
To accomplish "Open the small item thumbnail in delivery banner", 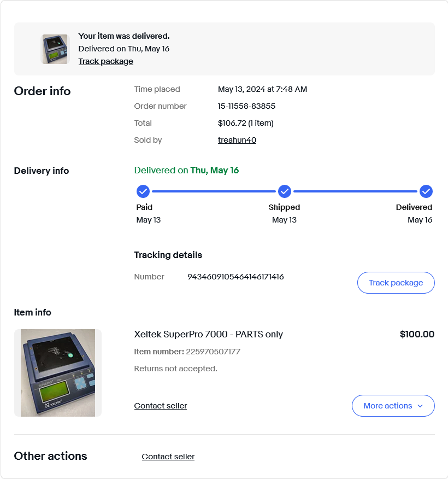I will tap(55, 49).
